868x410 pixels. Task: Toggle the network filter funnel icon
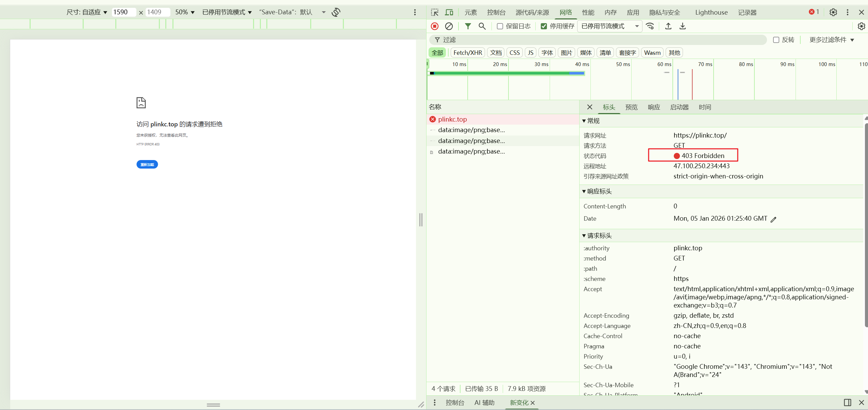468,26
